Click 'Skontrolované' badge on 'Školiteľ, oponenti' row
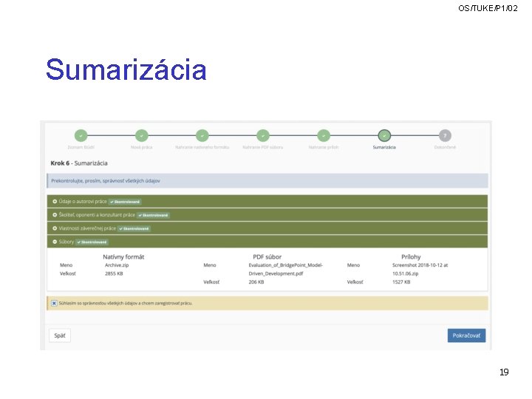The image size is (532, 399). (153, 215)
